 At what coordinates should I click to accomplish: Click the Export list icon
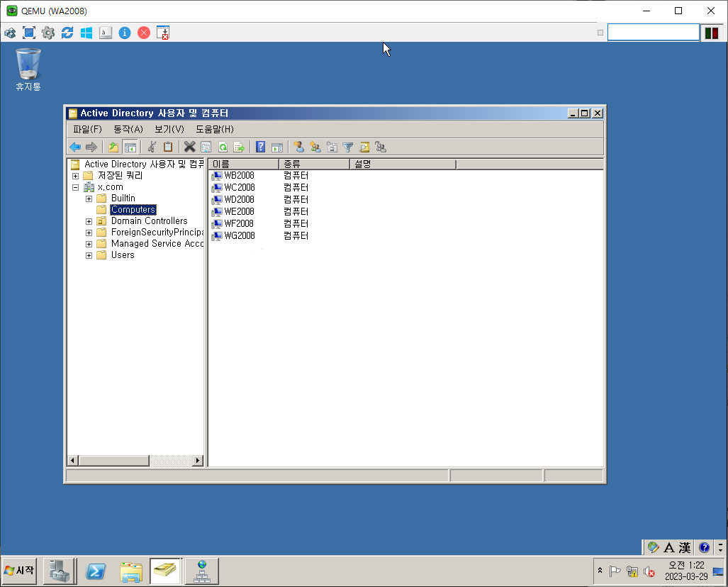239,147
